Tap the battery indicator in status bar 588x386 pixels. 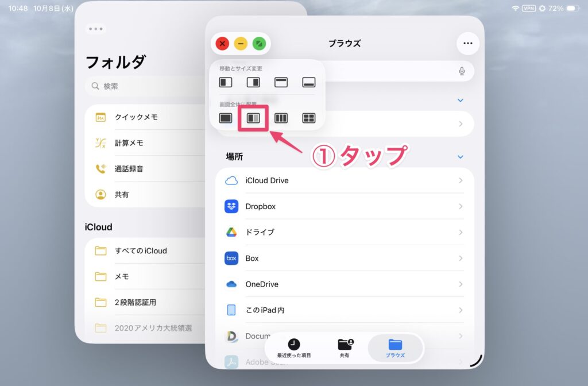tap(573, 9)
